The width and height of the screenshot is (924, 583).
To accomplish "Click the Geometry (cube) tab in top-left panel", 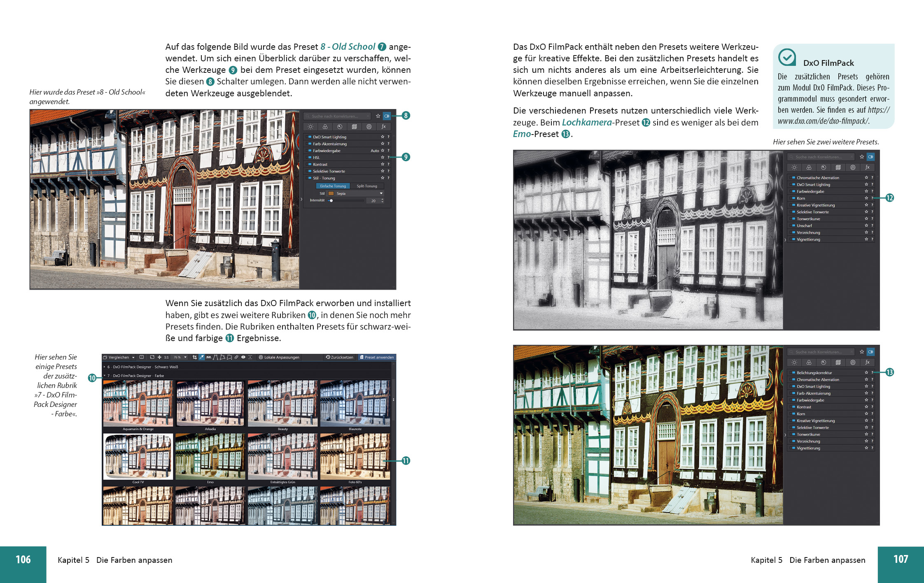I will (354, 127).
